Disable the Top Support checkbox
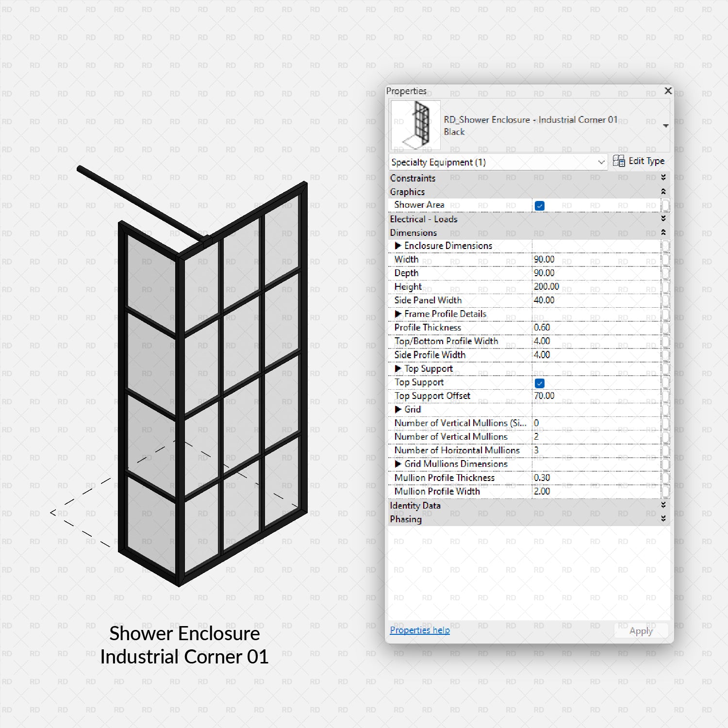This screenshot has width=728, height=728. pyautogui.click(x=540, y=382)
